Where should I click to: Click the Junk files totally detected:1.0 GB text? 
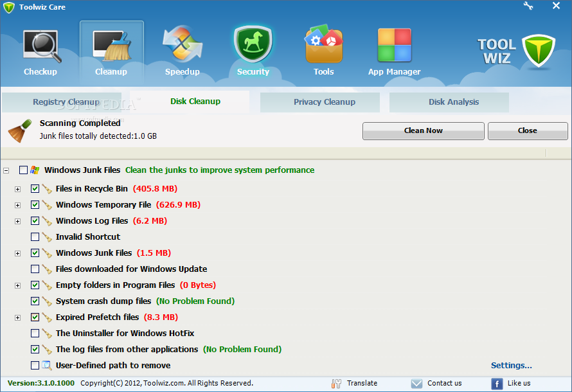click(98, 136)
